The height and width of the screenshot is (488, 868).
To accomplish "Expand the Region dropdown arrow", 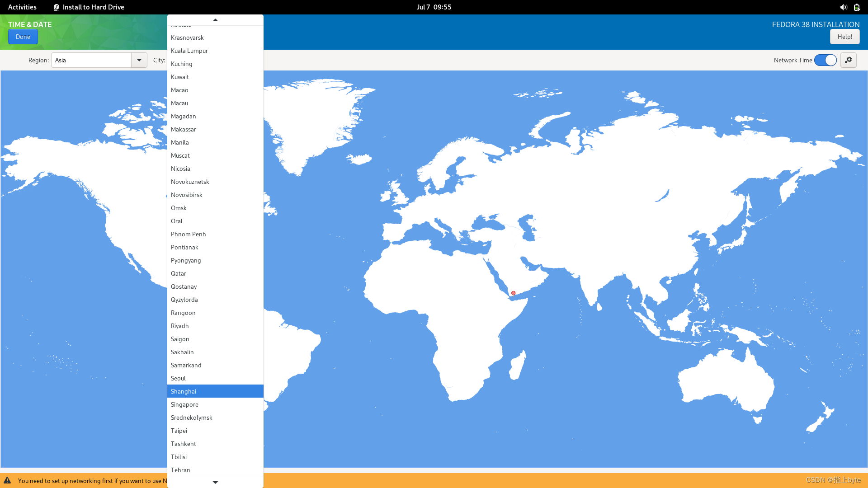I will (139, 60).
